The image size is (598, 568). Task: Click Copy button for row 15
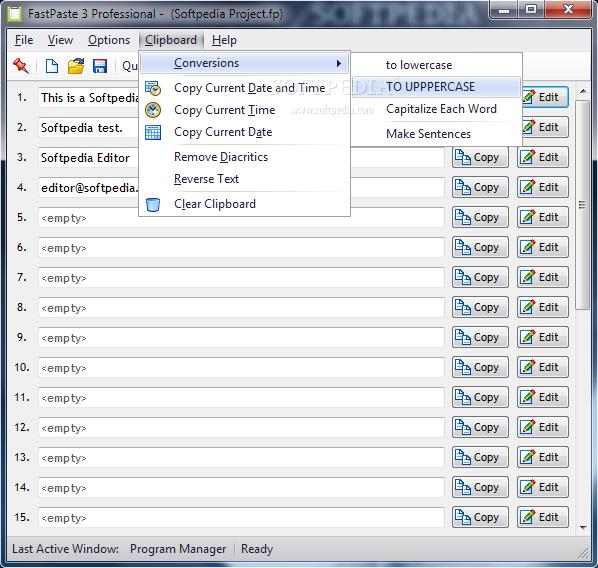coord(480,518)
